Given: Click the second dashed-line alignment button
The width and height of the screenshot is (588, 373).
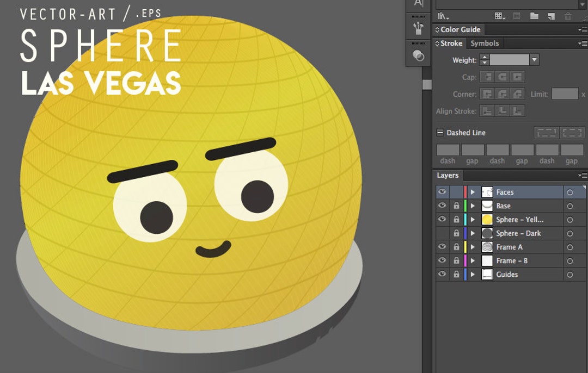Looking at the screenshot, I should (571, 132).
